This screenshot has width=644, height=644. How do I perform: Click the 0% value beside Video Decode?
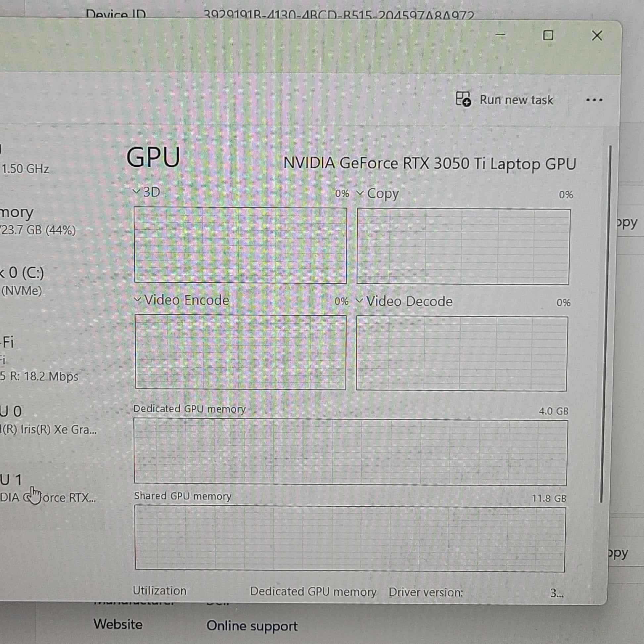(563, 302)
